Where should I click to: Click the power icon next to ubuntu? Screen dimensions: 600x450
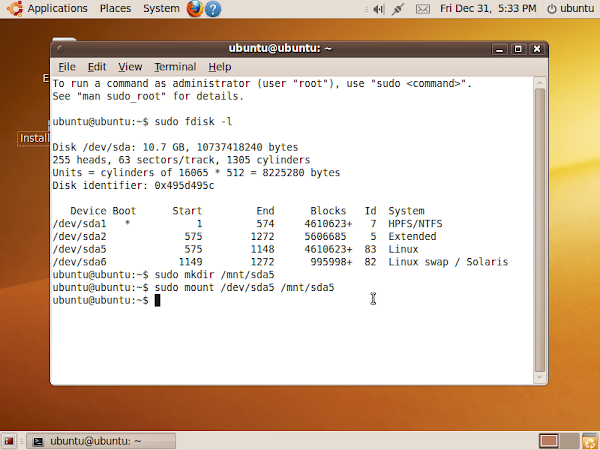(x=551, y=9)
